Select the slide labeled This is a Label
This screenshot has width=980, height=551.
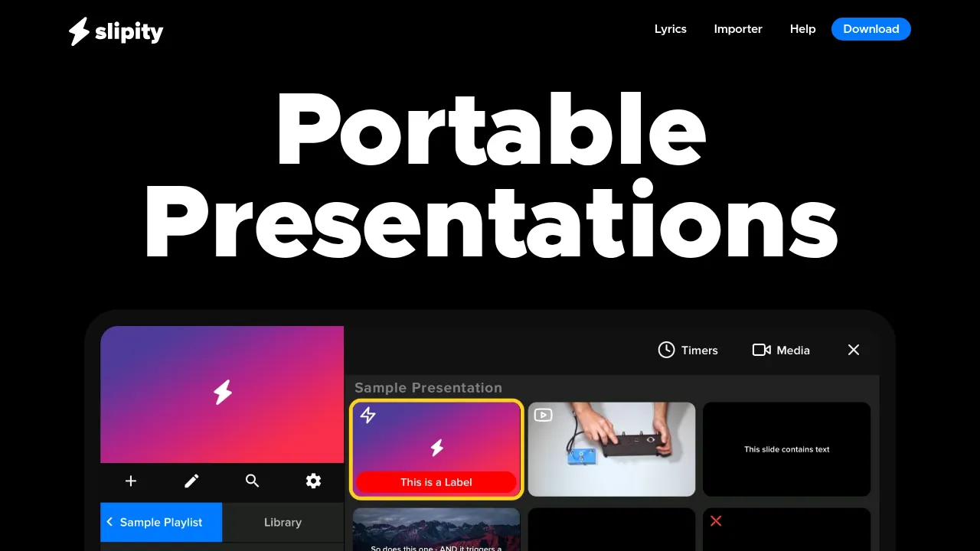coord(436,449)
